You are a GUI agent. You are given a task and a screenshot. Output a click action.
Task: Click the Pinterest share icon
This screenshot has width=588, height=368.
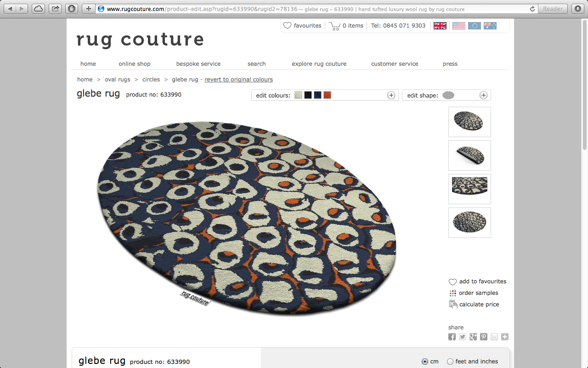point(484,337)
